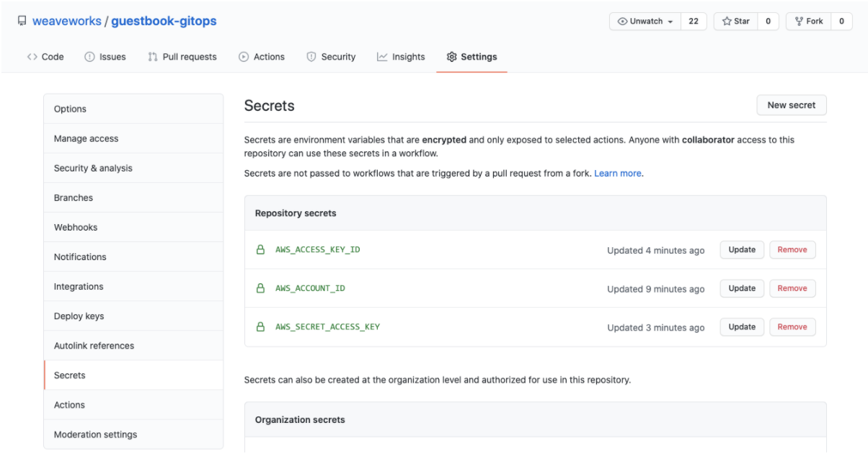
Task: Star the guestbook-gitops repository
Action: (x=735, y=22)
